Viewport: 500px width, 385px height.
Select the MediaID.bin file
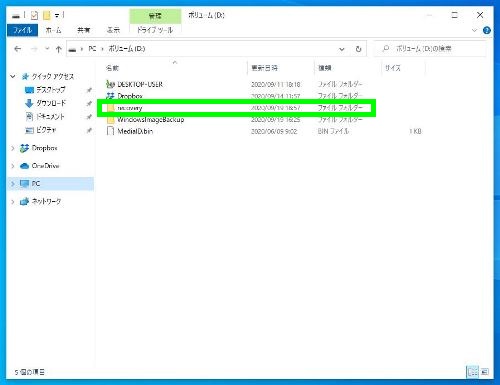tap(135, 131)
